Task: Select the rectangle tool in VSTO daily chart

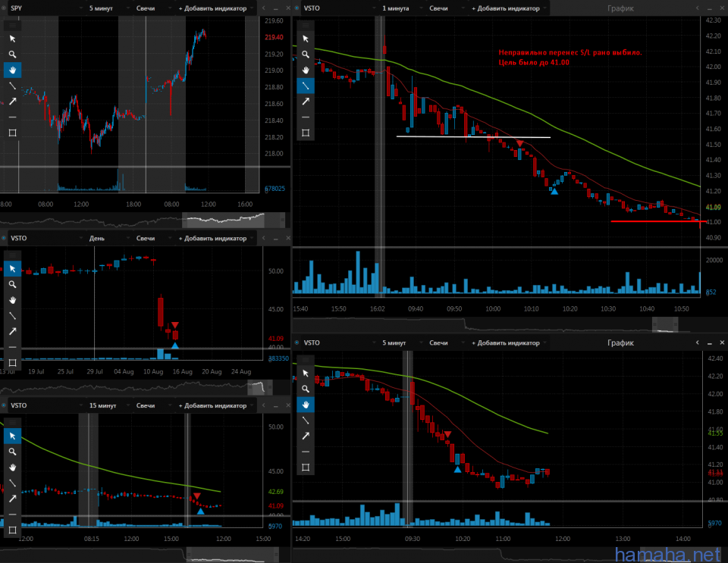Action: click(13, 363)
